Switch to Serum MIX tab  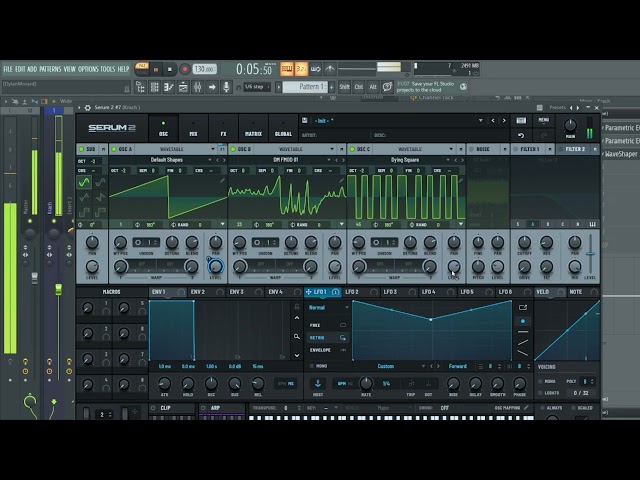click(x=193, y=128)
